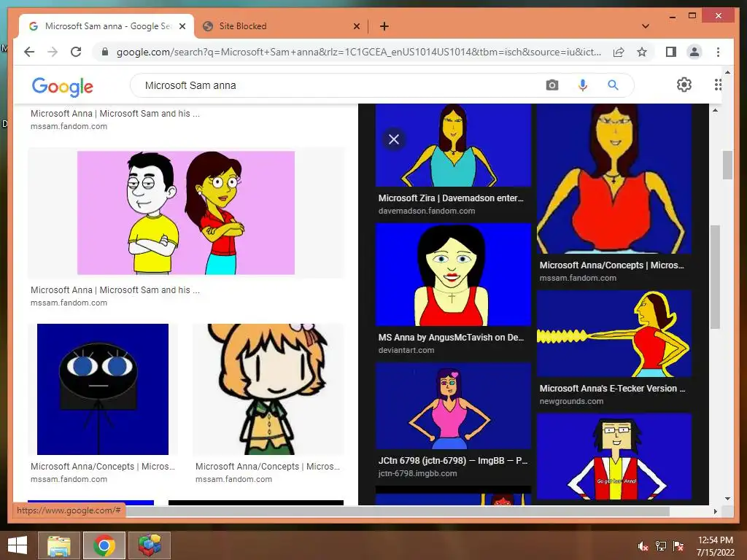Viewport: 747px width, 560px height.
Task: Close the Site Blocked tab
Action: (356, 26)
